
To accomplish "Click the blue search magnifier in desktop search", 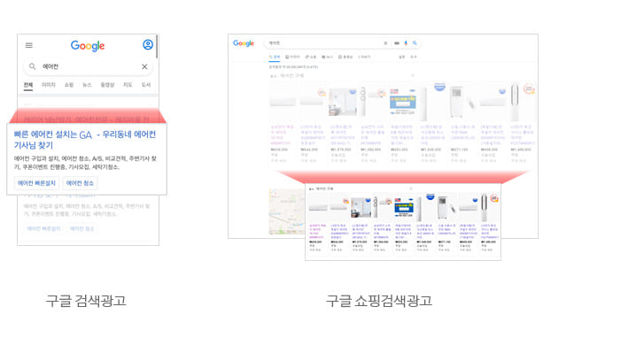I will click(x=415, y=43).
